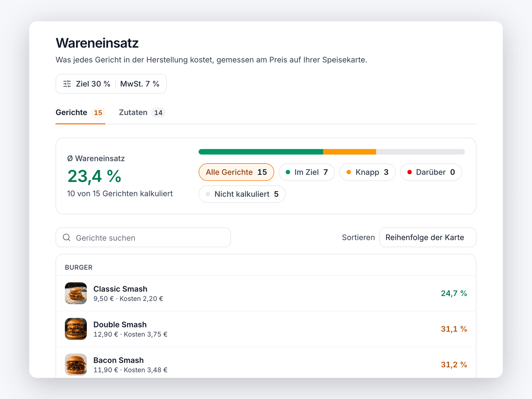This screenshot has height=399, width=532.
Task: Click the 24,7 % value for Classic Smash
Action: (x=454, y=293)
